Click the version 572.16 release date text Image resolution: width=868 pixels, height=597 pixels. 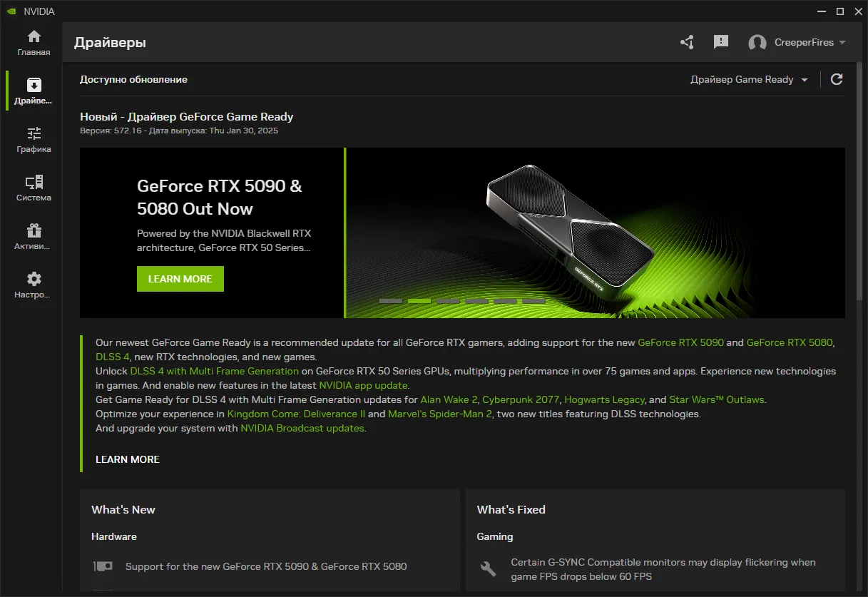point(179,131)
